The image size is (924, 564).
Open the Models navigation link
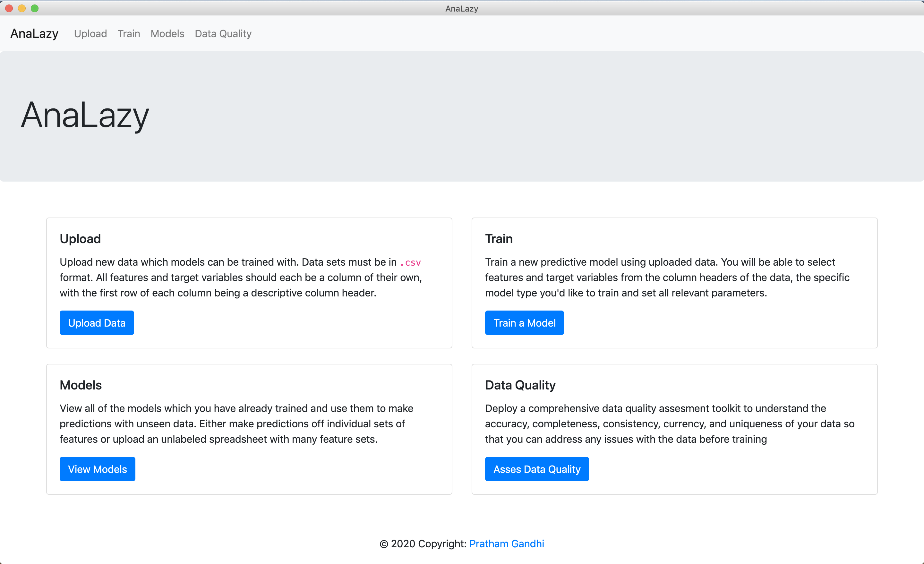[167, 34]
